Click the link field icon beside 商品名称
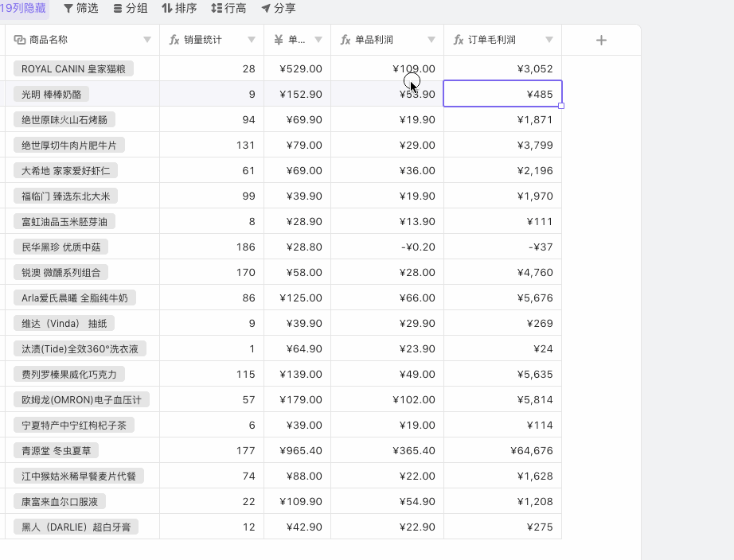 [20, 40]
